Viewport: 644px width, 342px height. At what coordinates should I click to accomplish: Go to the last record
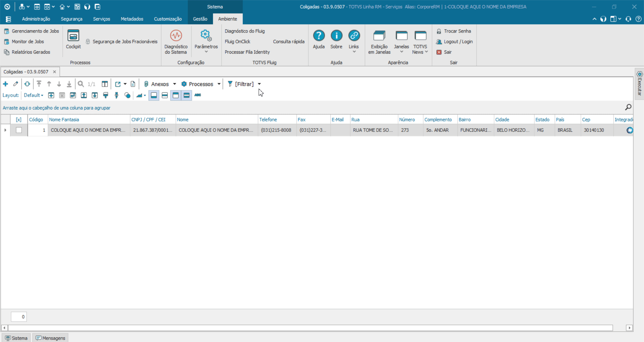69,84
